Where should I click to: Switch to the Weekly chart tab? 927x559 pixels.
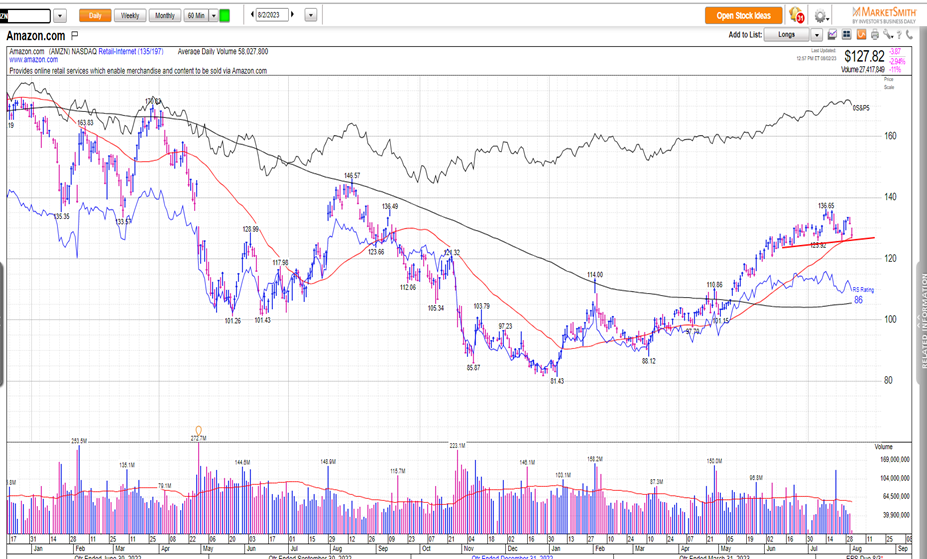(x=130, y=16)
